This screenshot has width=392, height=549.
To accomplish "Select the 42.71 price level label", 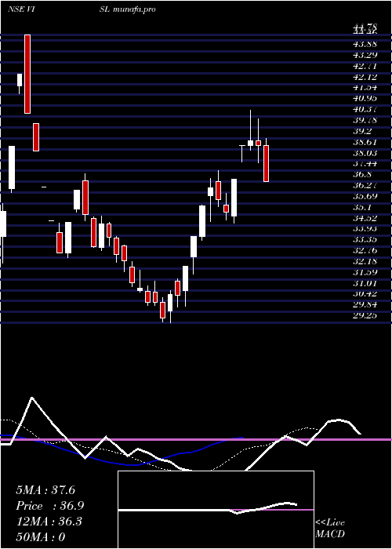I will (365, 66).
